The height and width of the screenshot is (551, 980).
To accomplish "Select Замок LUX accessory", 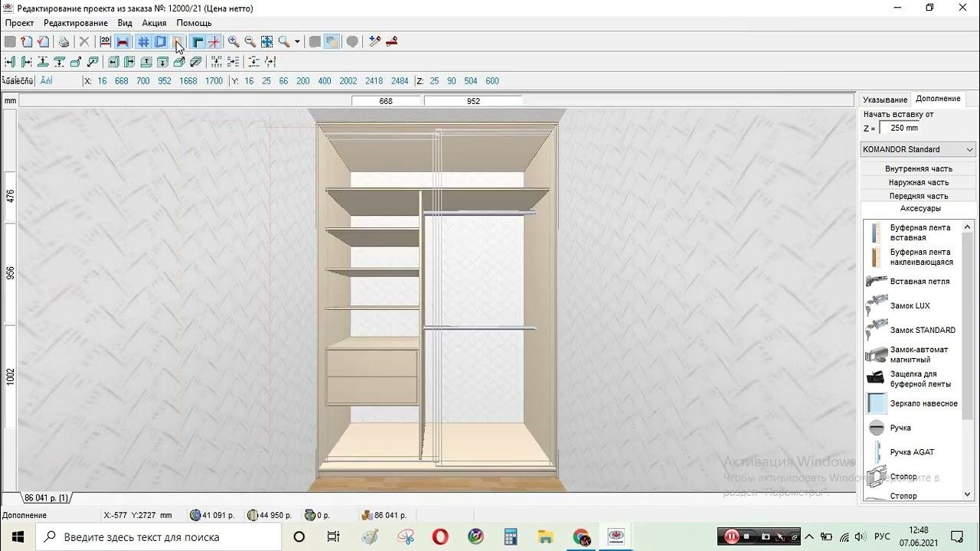I will pos(910,306).
